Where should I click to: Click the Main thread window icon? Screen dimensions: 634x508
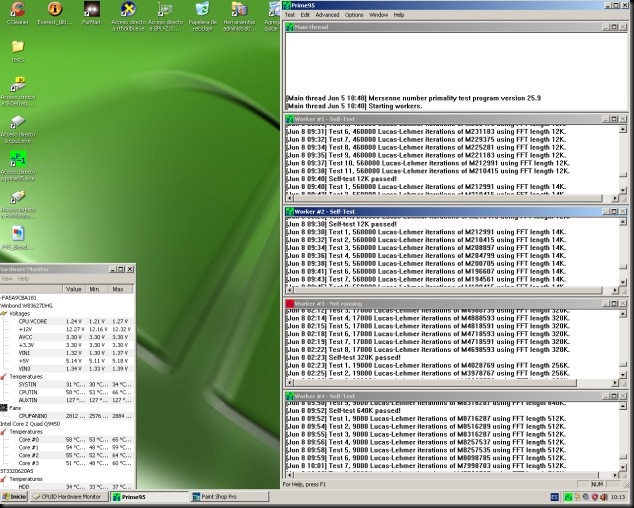290,27
